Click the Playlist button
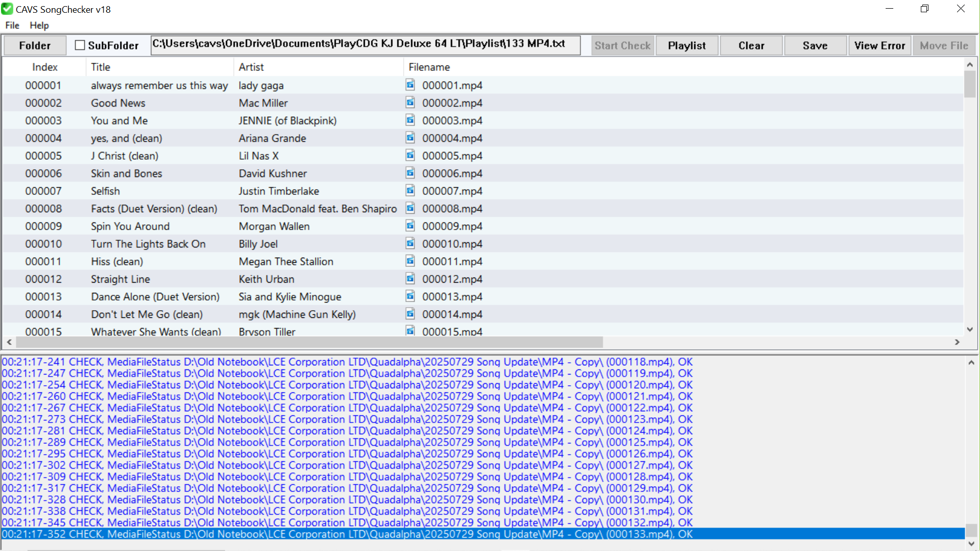This screenshot has height=551, width=980. [687, 45]
